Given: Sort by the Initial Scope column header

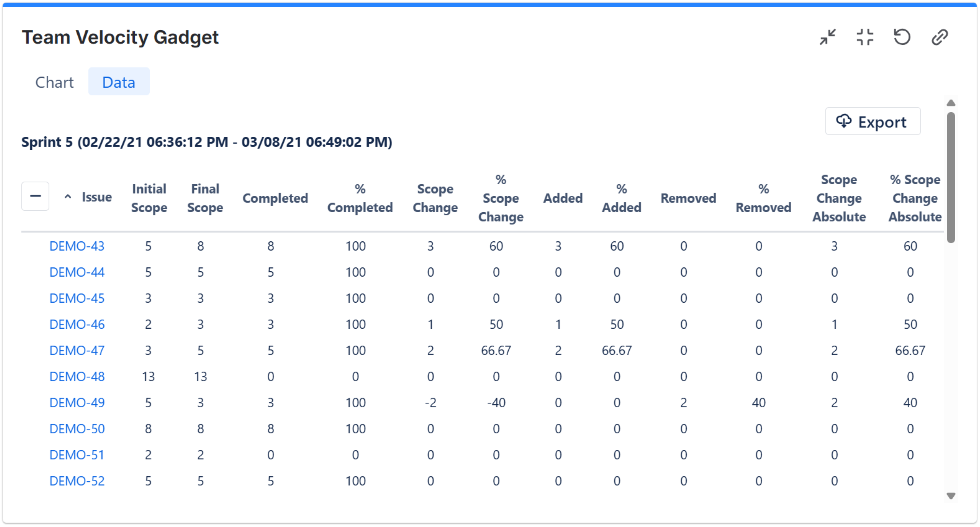Looking at the screenshot, I should point(149,198).
